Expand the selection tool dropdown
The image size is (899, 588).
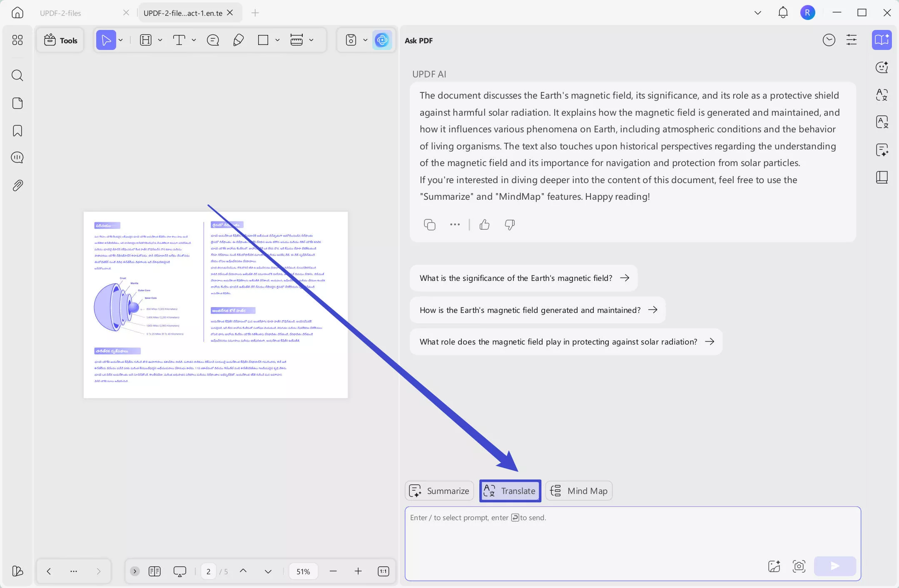120,40
